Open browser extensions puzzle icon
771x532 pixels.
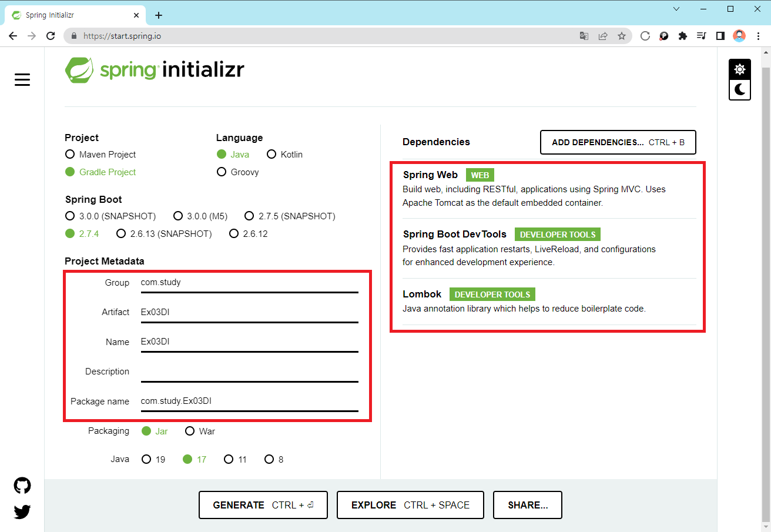(x=682, y=36)
